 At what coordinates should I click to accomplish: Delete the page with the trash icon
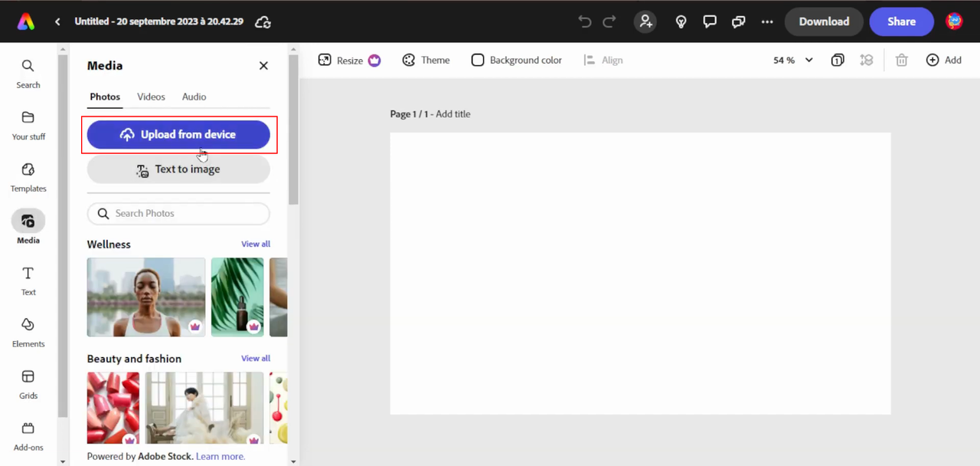[x=902, y=60]
